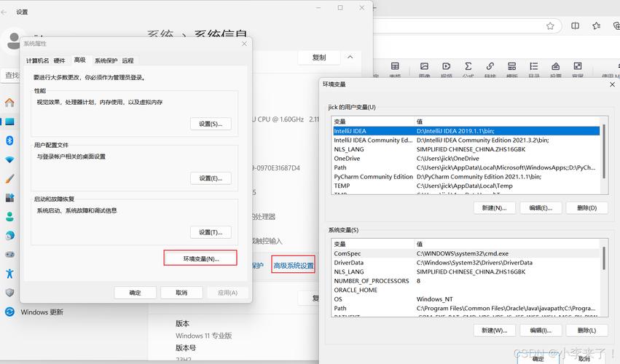This screenshot has height=364, width=620.
Task: Insert table of contents icon in editor
Action: click(534, 66)
